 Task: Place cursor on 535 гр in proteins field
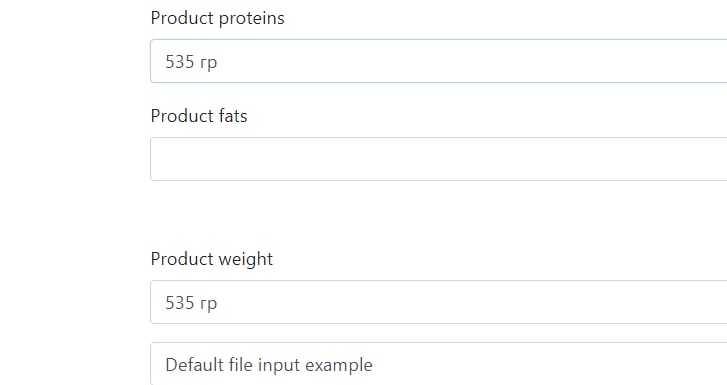(x=191, y=62)
